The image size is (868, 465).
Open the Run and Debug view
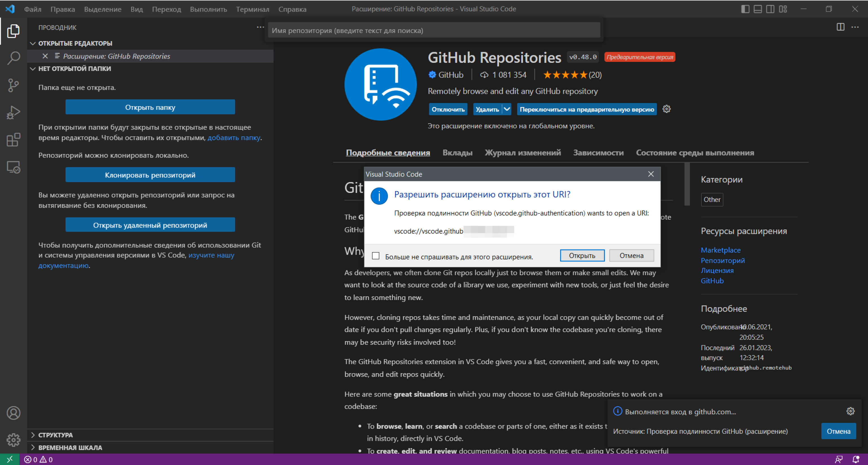pos(14,112)
